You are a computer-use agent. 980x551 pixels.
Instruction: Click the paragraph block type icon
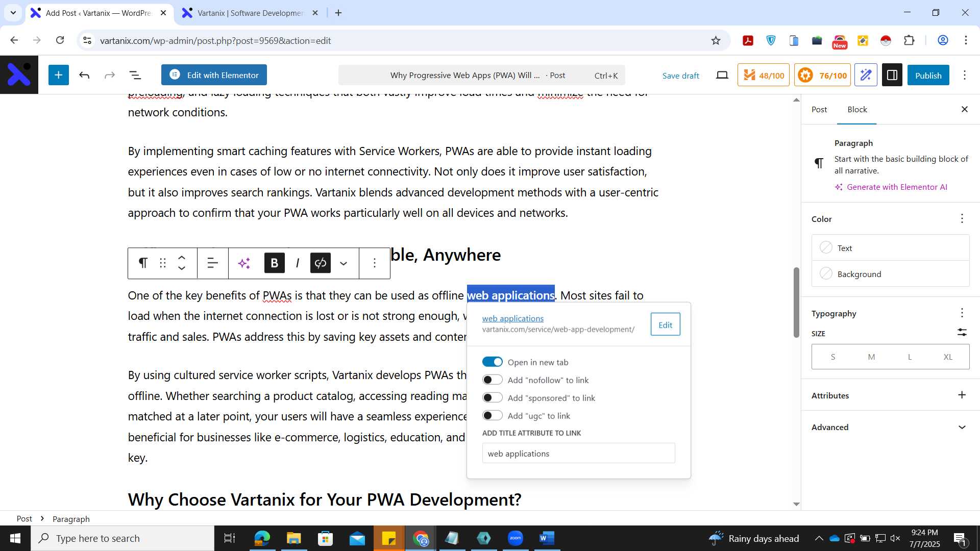(143, 263)
